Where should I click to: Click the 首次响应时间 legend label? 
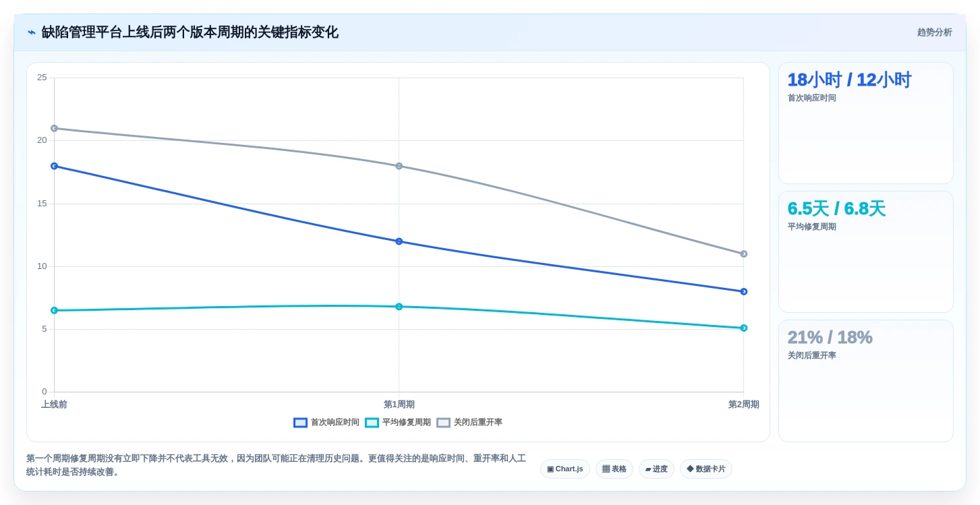(335, 423)
